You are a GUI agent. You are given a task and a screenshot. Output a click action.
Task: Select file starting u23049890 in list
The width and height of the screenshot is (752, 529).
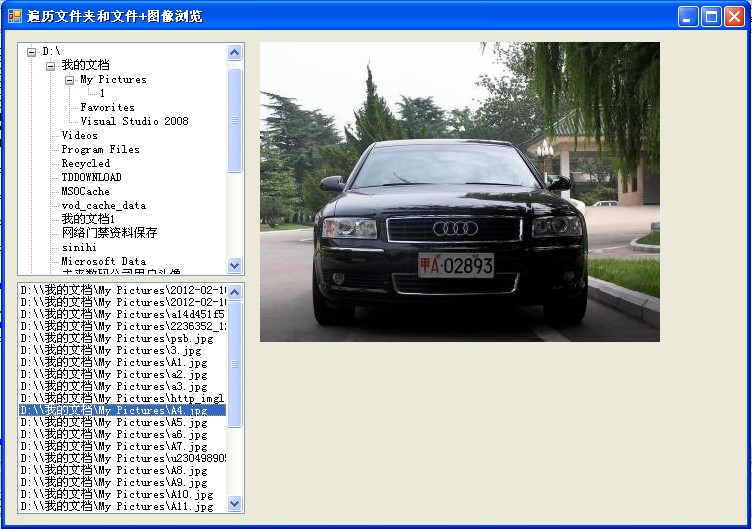pos(122,458)
